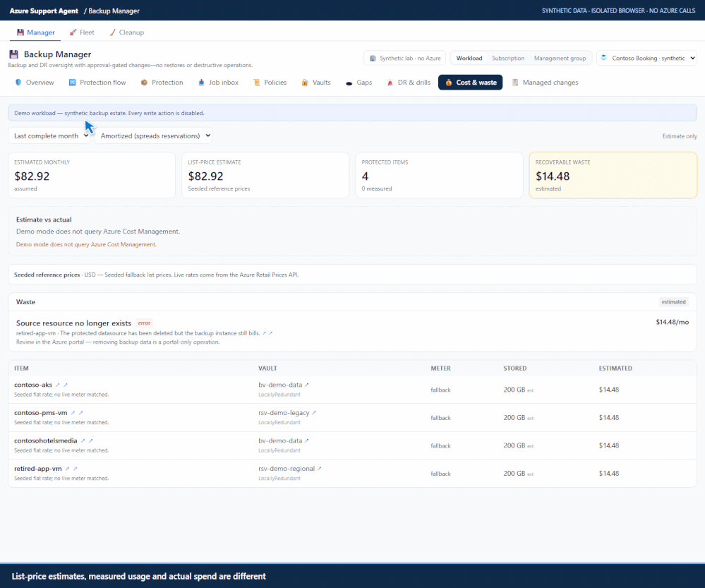Click the Vaults lock icon
This screenshot has width=705, height=588.
(305, 83)
